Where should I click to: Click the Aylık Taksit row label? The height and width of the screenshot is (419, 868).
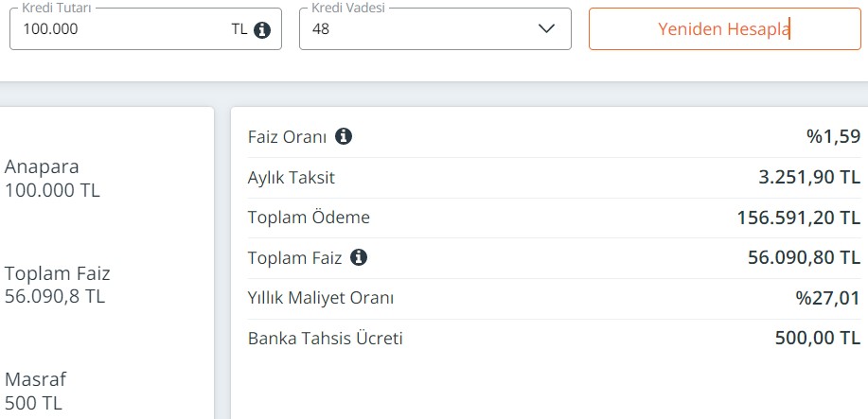[292, 178]
